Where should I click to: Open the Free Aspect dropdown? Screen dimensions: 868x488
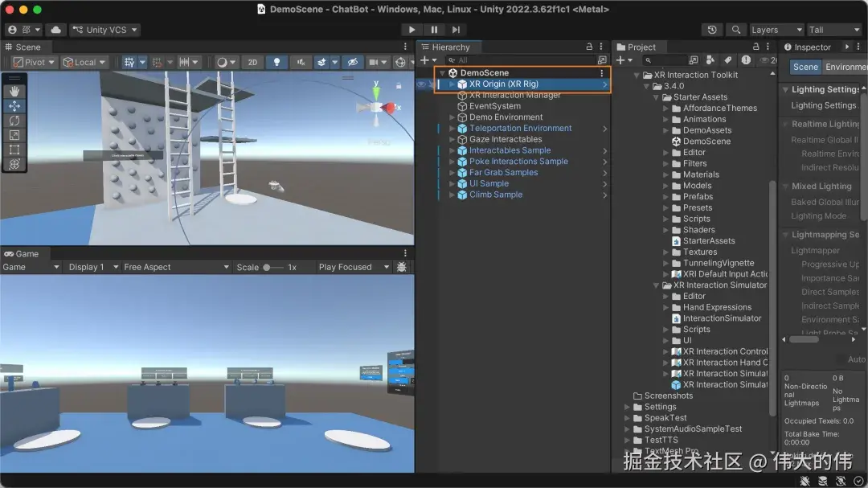click(x=177, y=267)
